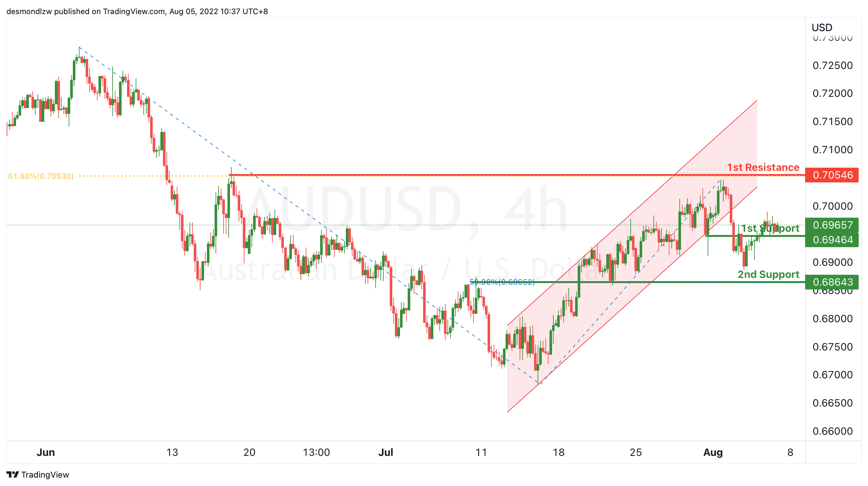Select the red horizontal resistance line
Screen dimensions: 868x486
click(x=517, y=175)
